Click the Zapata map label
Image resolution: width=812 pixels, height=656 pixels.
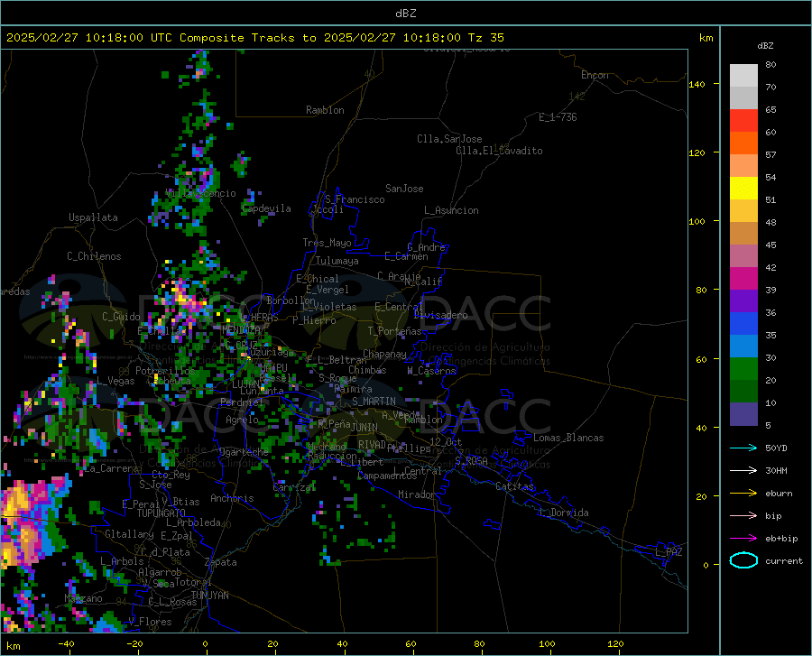tap(221, 562)
